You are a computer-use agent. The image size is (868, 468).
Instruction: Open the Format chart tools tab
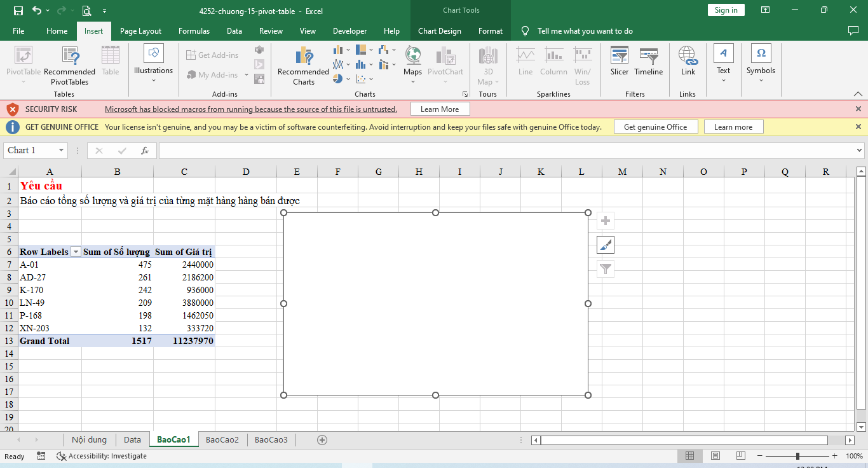click(x=491, y=31)
